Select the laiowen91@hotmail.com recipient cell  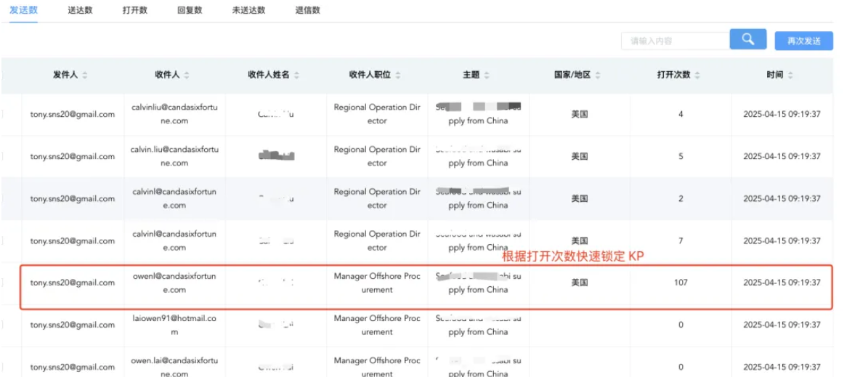tap(174, 325)
